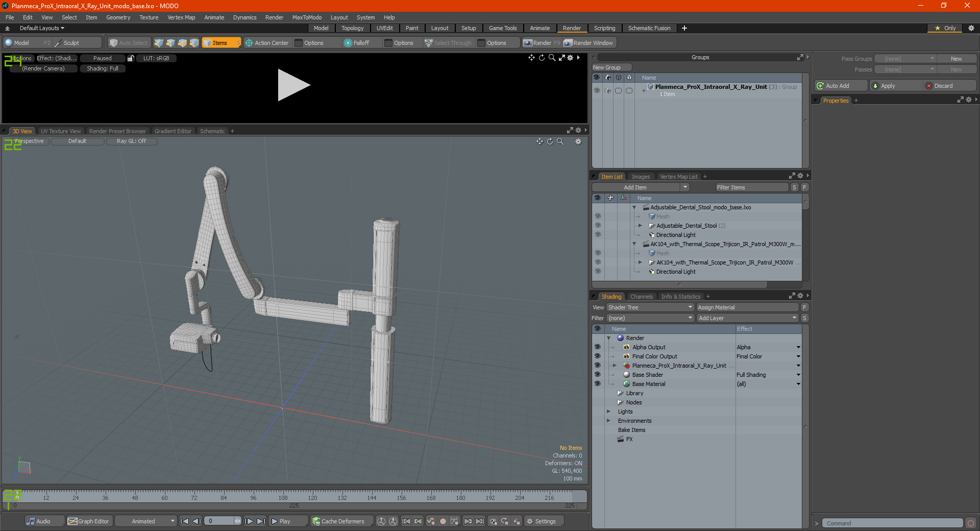This screenshot has height=531, width=980.
Task: Select Vertices selection mode cube icon
Action: click(x=159, y=43)
